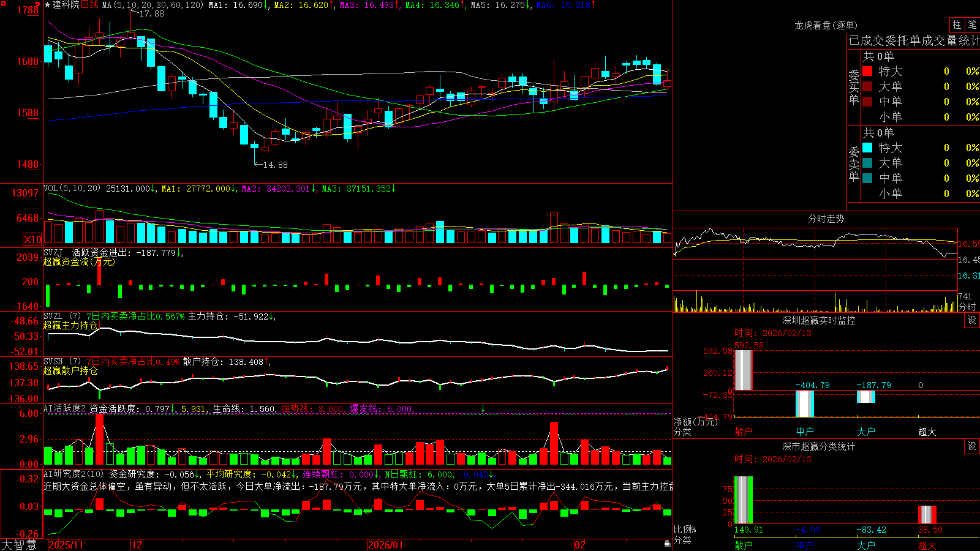Click the 大智慧 logo at bottom-left
980x551 pixels.
click(19, 544)
